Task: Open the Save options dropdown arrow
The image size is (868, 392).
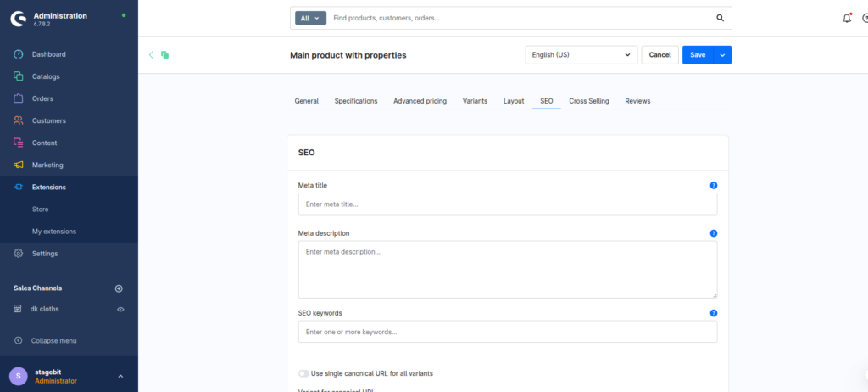Action: tap(723, 55)
